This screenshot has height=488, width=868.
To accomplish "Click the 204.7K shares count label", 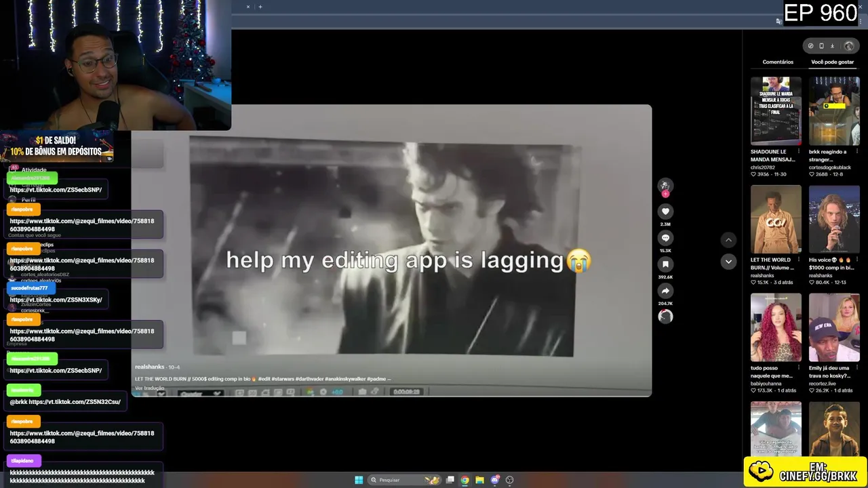I will tap(665, 304).
